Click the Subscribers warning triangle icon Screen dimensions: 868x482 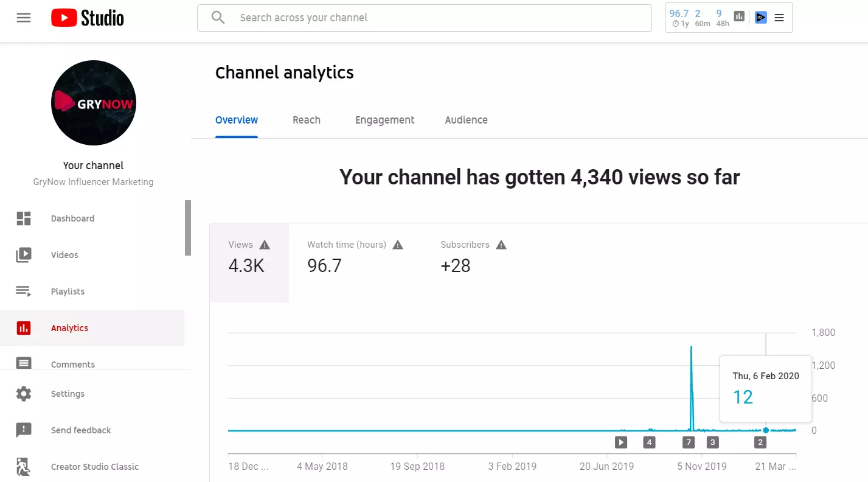coord(501,245)
